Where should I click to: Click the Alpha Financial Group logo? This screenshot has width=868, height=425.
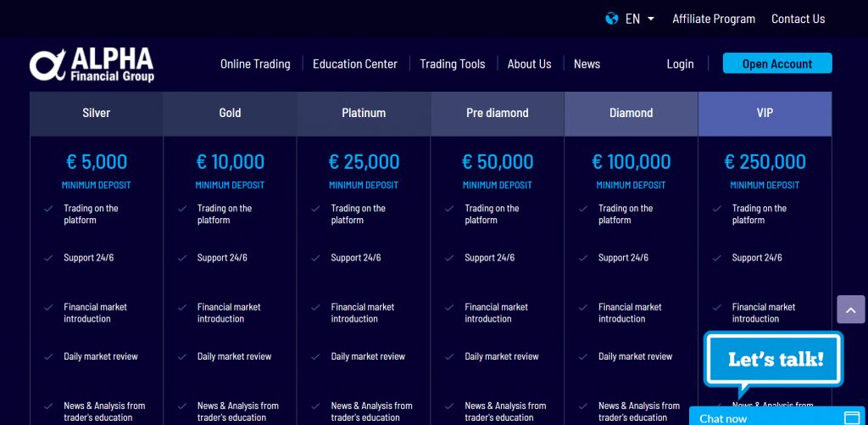[92, 64]
